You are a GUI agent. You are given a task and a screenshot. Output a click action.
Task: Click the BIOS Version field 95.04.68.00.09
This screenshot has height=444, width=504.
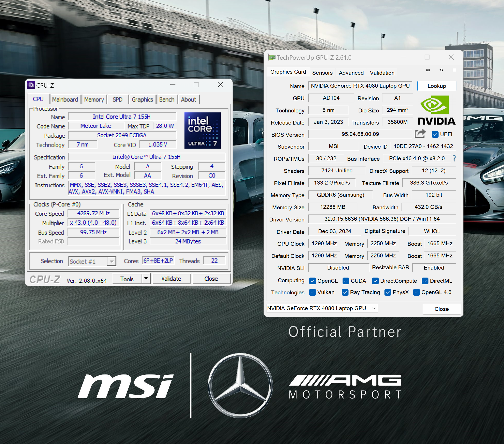pos(360,134)
